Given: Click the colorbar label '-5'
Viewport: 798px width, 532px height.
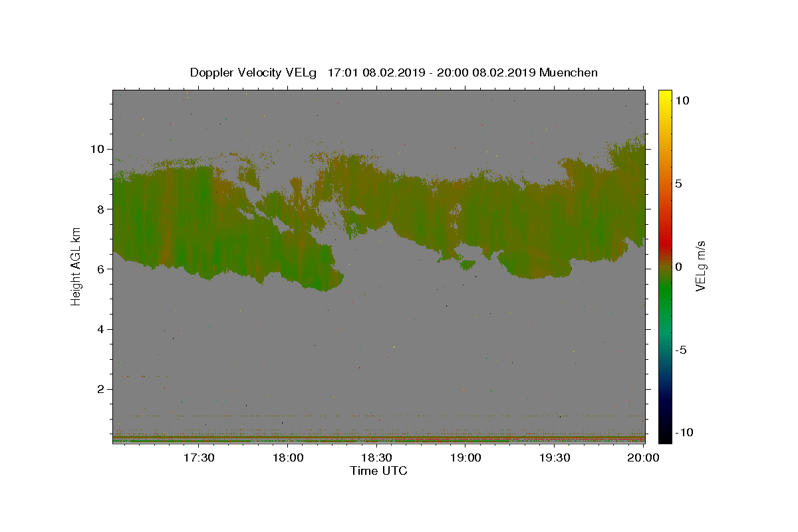Looking at the screenshot, I should (x=682, y=350).
